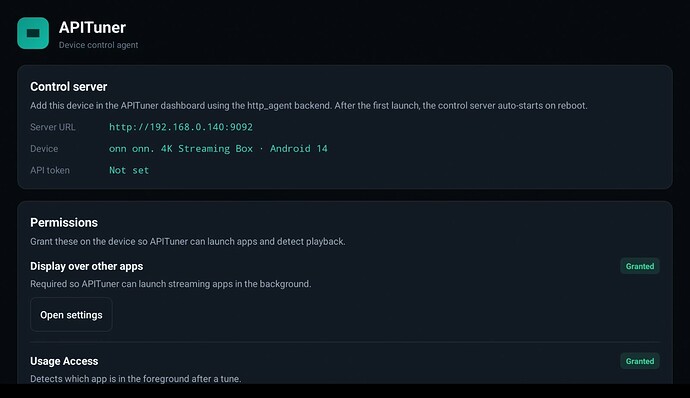Click the control server description text
The height and width of the screenshot is (398, 690).
(308, 106)
